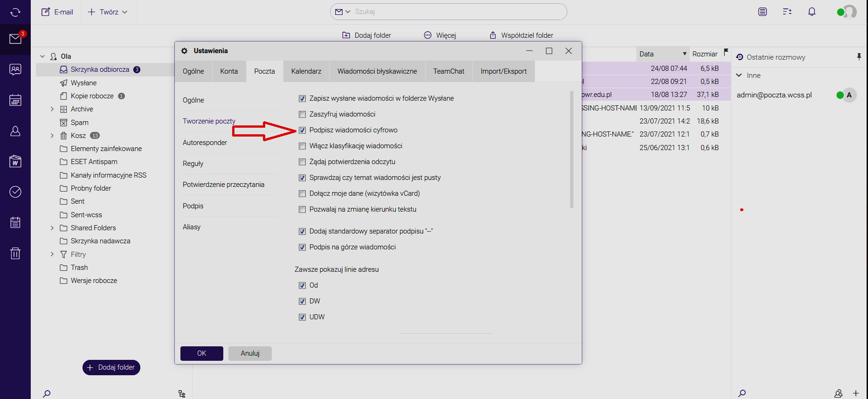Expand the Archive folder
This screenshot has width=868, height=399.
click(52, 109)
